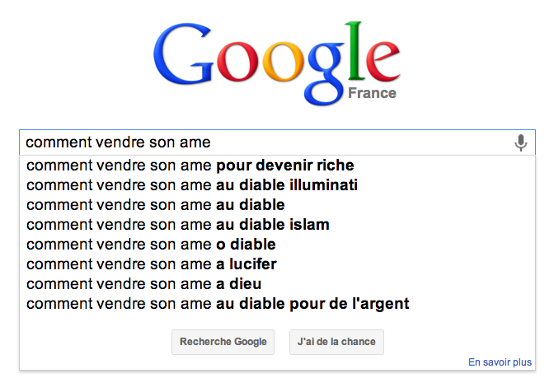Pick the suggestion ending just 'au diable'

[277, 204]
